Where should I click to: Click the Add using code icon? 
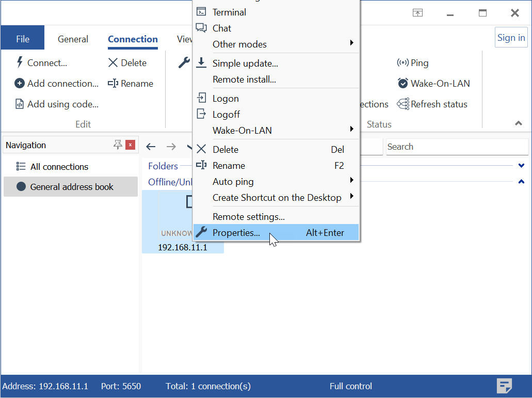tap(20, 104)
